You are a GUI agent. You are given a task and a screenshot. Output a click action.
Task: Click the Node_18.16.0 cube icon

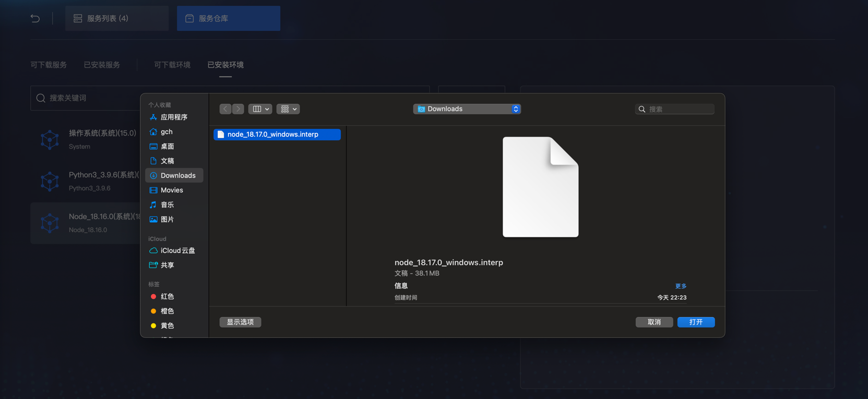click(50, 223)
